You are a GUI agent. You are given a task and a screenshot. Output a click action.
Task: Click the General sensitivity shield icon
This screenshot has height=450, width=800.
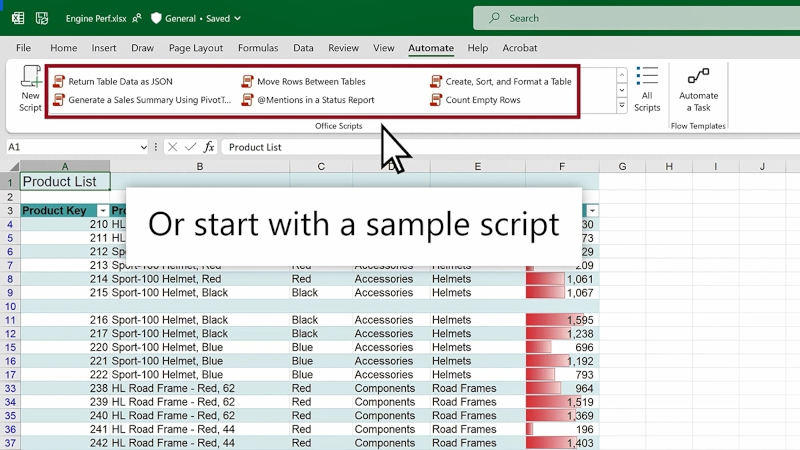coord(156,18)
